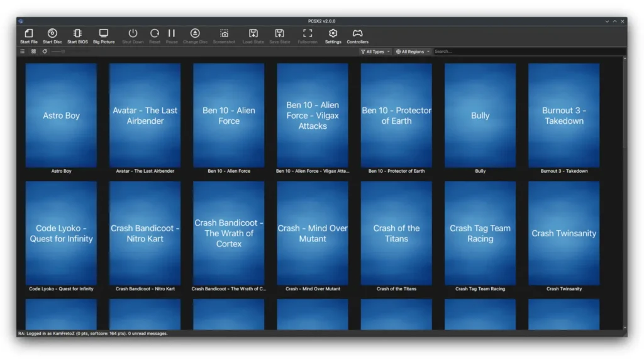644x362 pixels.
Task: Open the All Regions filter dropdown
Action: [x=413, y=52]
